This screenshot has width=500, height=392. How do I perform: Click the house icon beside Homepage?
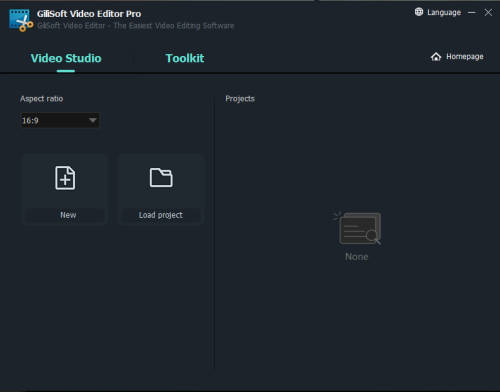click(436, 57)
